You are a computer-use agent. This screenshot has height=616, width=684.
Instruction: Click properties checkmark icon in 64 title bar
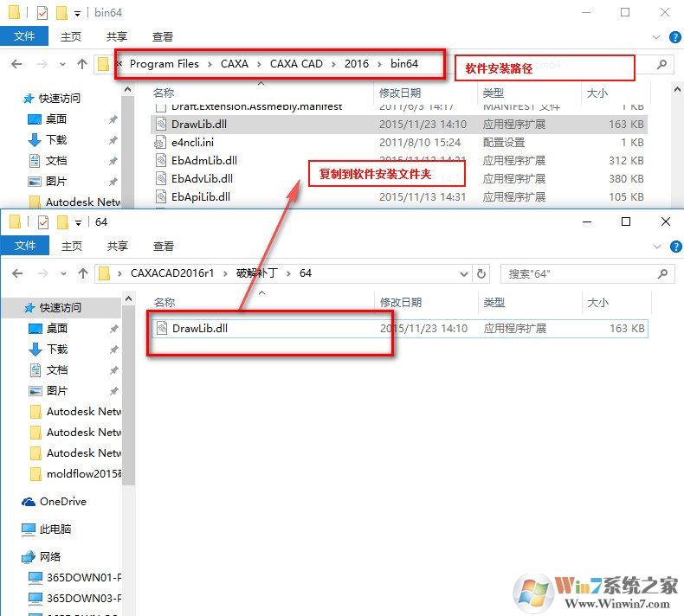43,222
